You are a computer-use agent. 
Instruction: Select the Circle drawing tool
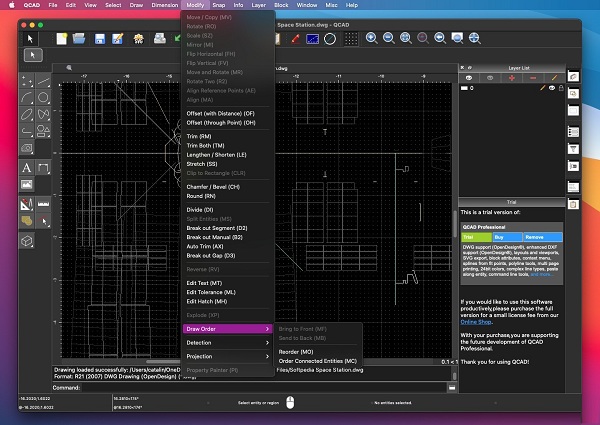[43, 98]
